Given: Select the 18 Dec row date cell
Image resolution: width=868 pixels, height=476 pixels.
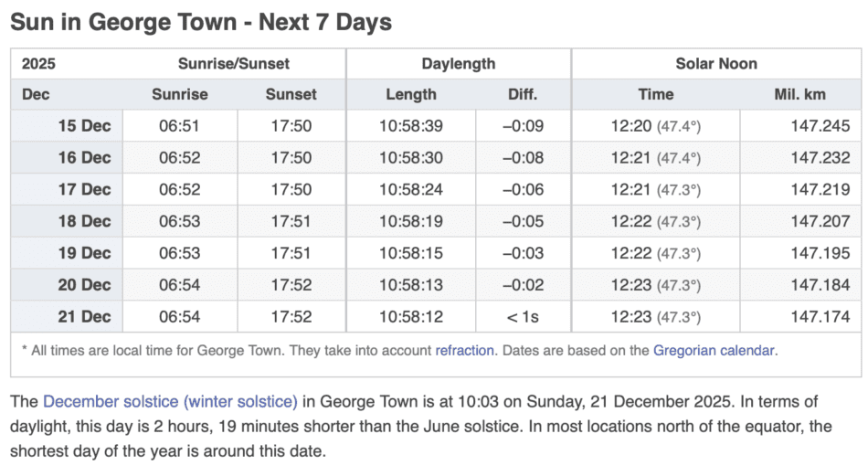Looking at the screenshot, I should [x=83, y=221].
